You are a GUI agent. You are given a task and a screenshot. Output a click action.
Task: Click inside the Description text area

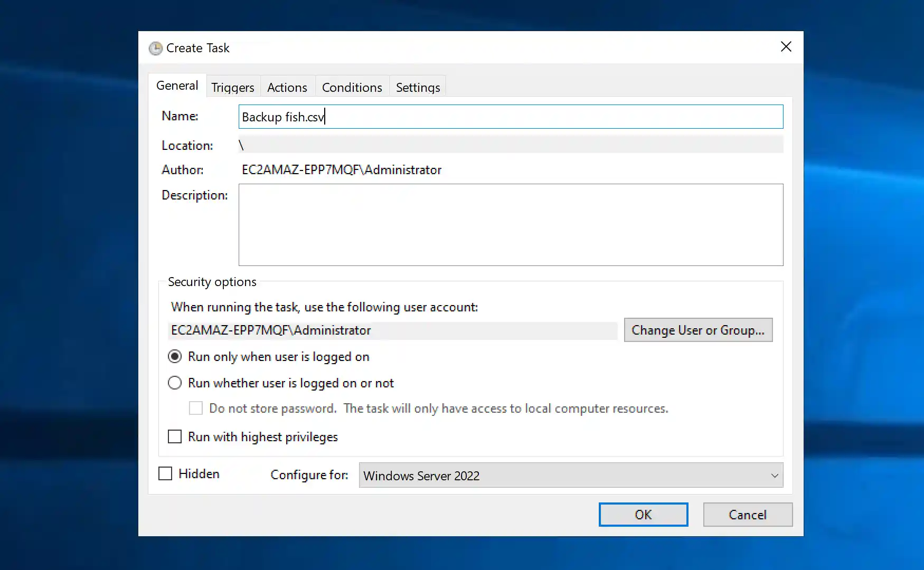pyautogui.click(x=510, y=225)
